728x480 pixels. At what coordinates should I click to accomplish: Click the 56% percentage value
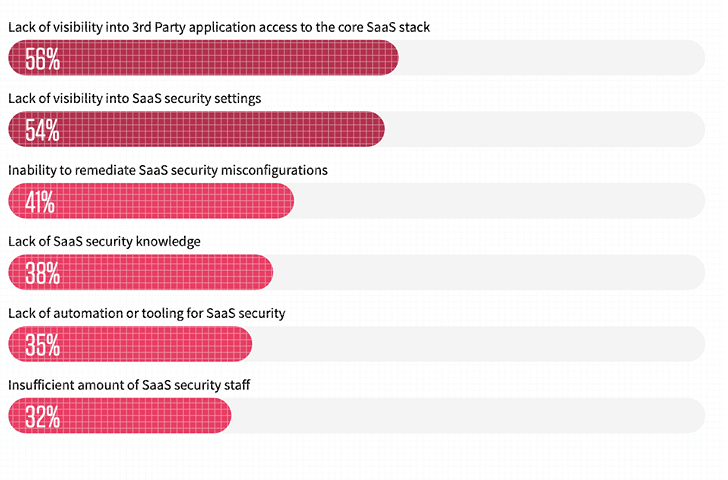tap(43, 59)
